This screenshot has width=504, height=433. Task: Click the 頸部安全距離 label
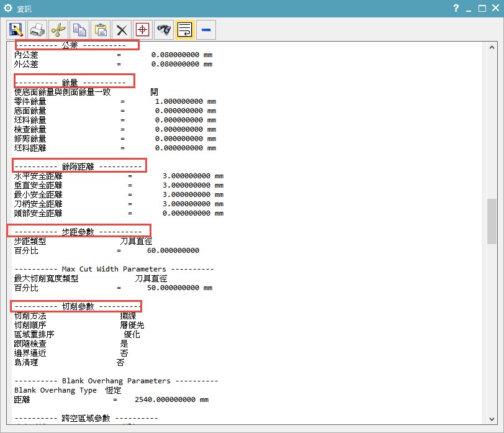coord(38,213)
